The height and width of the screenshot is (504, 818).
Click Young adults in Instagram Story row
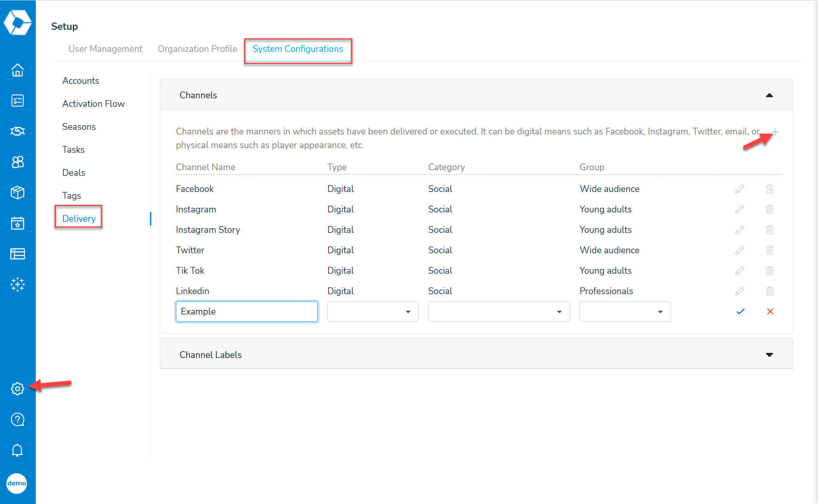pos(605,230)
